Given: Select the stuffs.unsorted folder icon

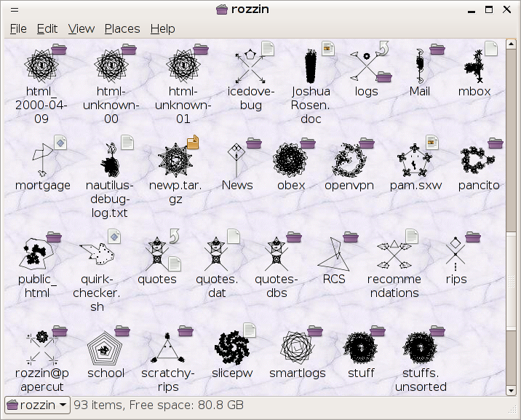Looking at the screenshot, I should [420, 347].
